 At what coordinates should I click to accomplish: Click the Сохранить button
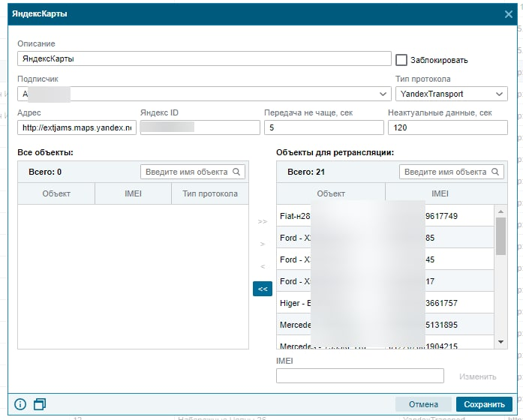point(484,404)
